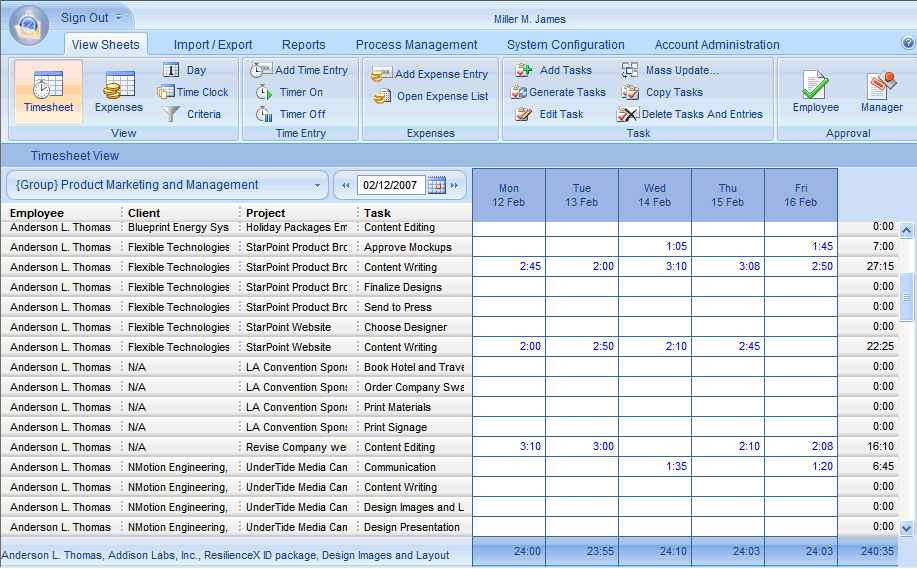Screen dimensions: 917x569
Task: Click the Add Time Entry icon
Action: click(x=261, y=70)
